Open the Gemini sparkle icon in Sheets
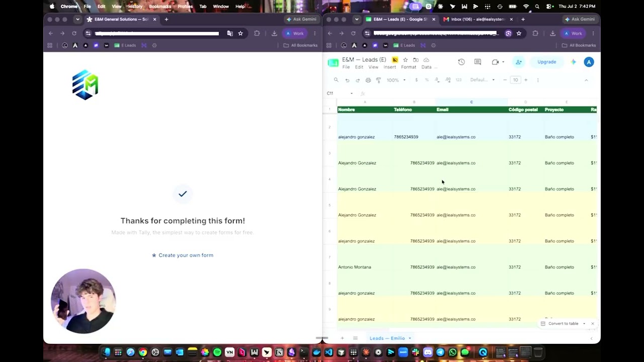Viewport: 644px width, 362px height. click(574, 62)
